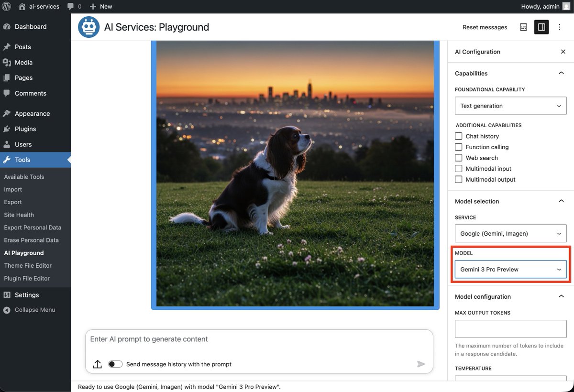The height and width of the screenshot is (392, 574).
Task: Open the Site Health link
Action: [x=19, y=215]
